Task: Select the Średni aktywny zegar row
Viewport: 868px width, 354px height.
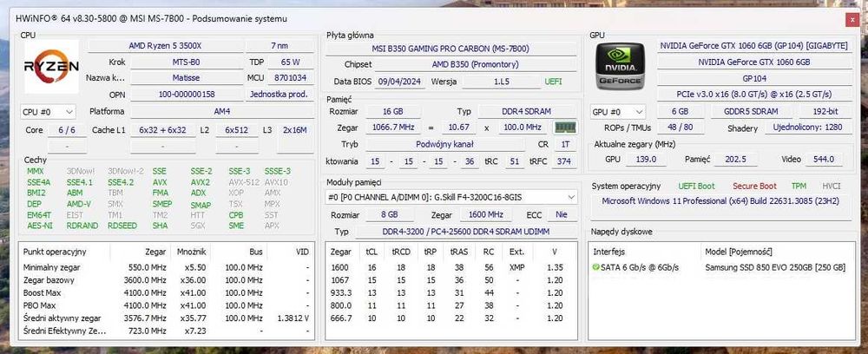Action: tap(166, 318)
